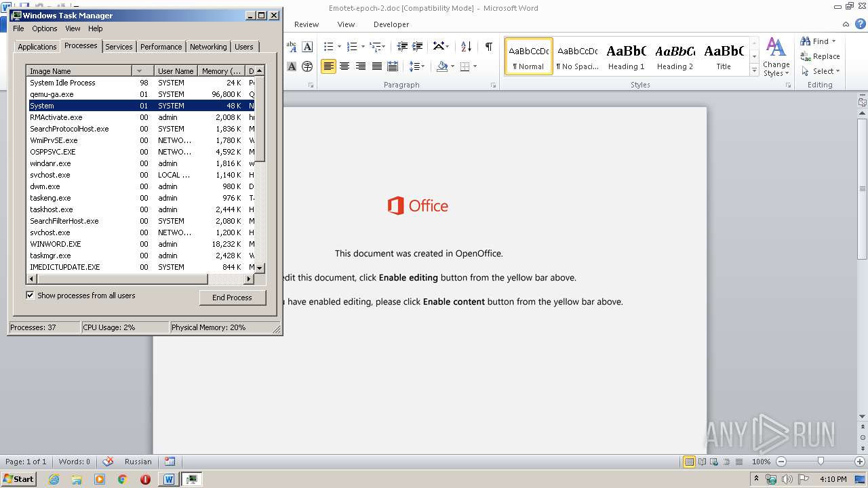Switch to Performance tab in Task Manager
The width and height of the screenshot is (868, 488).
click(161, 47)
